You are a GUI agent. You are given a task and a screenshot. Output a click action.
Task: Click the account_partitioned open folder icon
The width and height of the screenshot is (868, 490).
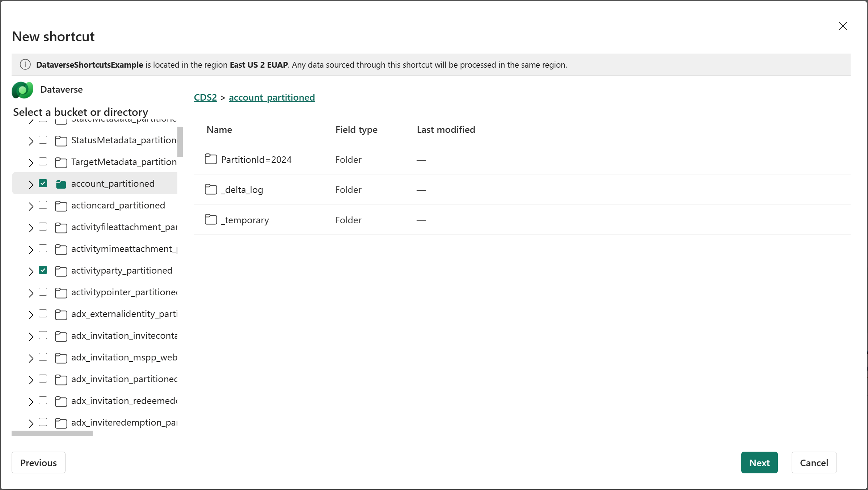pyautogui.click(x=62, y=183)
